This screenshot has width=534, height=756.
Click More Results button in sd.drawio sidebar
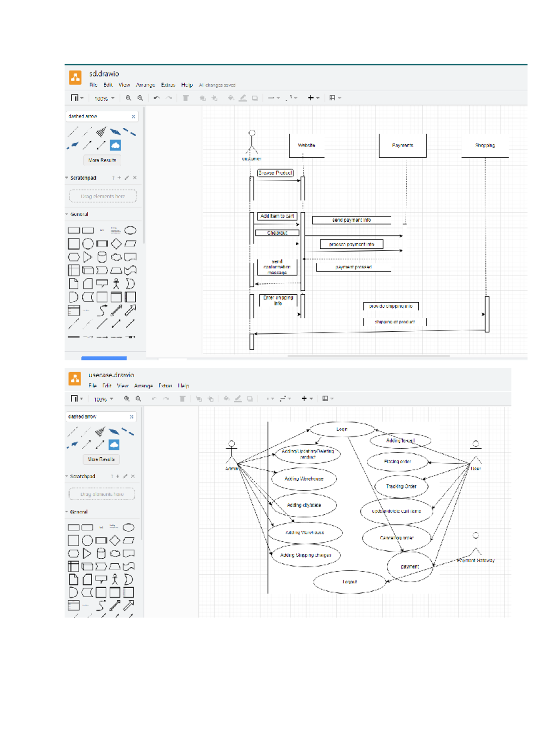click(x=102, y=160)
